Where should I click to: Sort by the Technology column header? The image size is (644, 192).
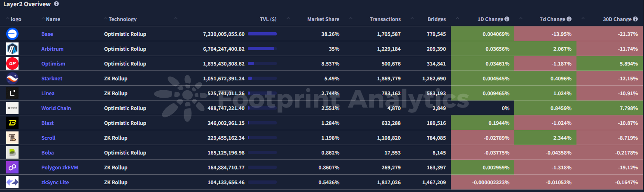[x=122, y=19]
